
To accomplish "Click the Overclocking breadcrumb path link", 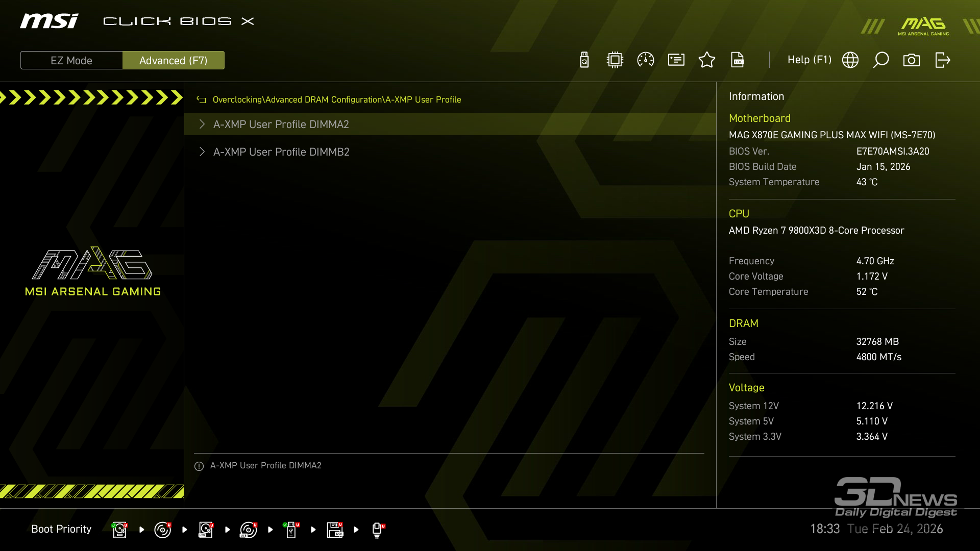I will pos(237,100).
